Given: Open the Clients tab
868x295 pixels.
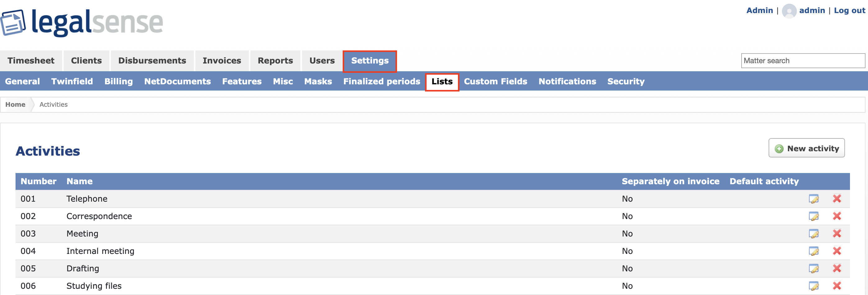Looking at the screenshot, I should click(x=86, y=61).
